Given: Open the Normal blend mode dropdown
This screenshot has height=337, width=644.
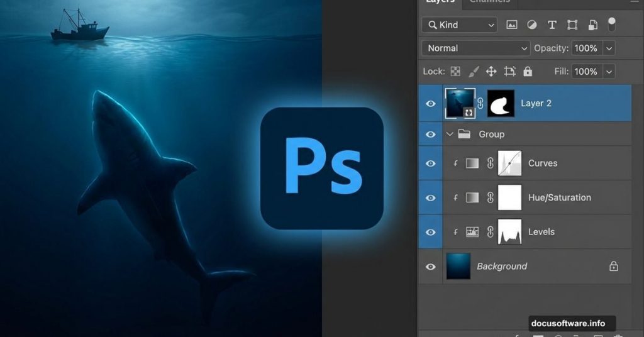Looking at the screenshot, I should click(x=475, y=48).
